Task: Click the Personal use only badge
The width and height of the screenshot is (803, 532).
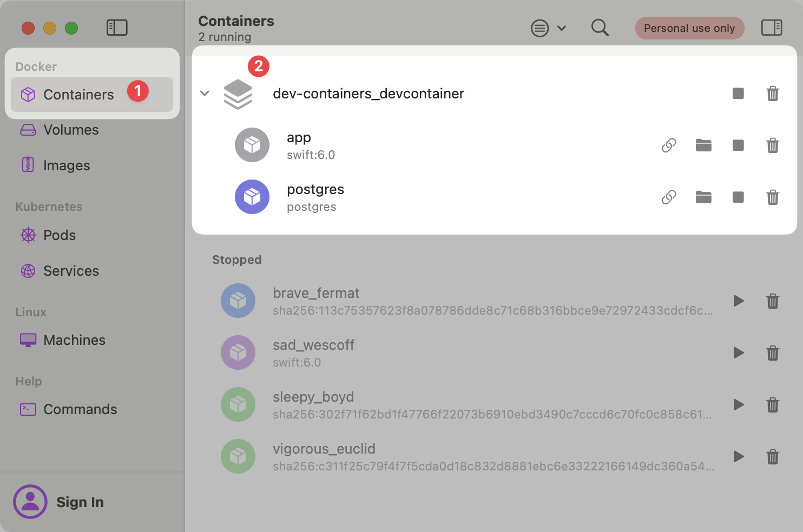Action: point(689,28)
